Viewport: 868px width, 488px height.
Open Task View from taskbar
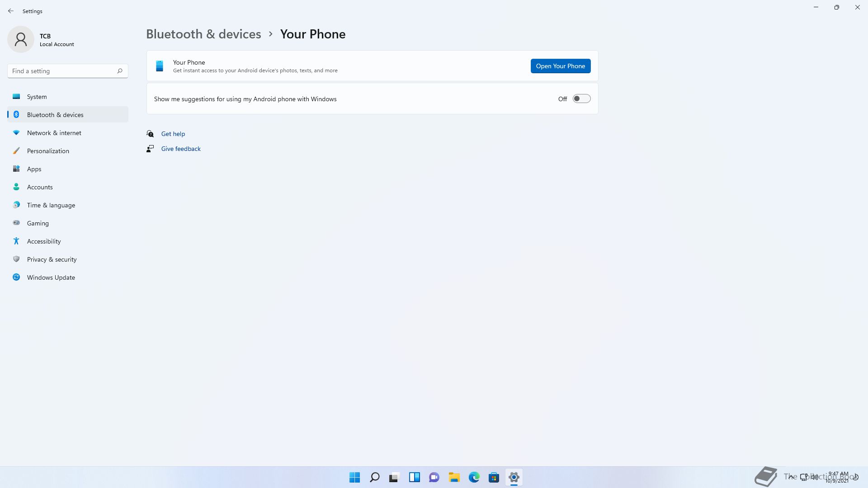click(x=395, y=477)
